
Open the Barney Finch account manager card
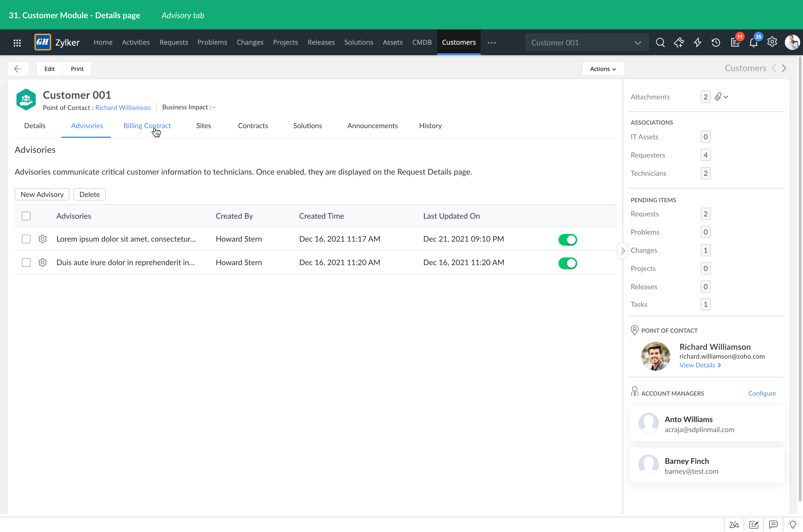point(707,465)
